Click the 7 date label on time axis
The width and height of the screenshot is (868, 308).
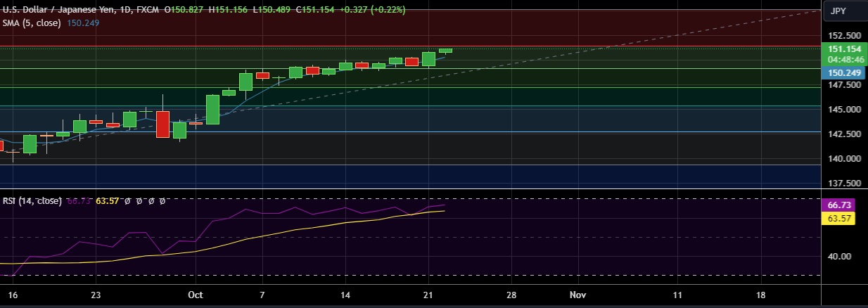pyautogui.click(x=262, y=294)
